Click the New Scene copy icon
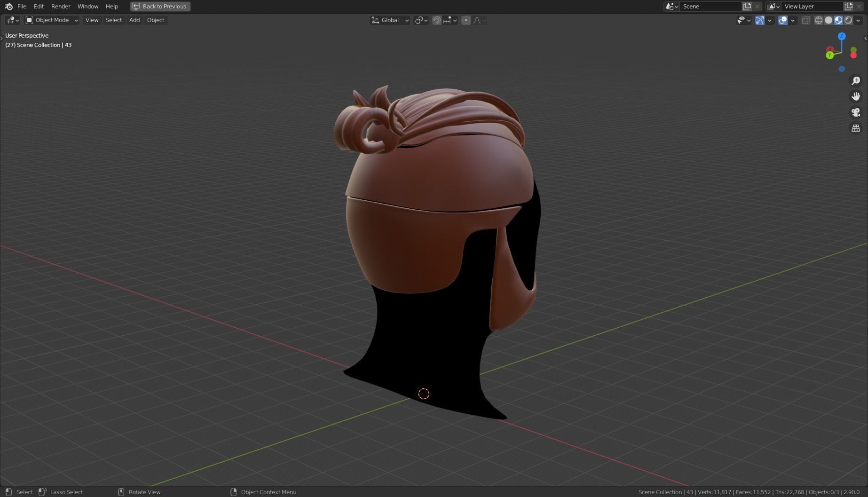Image resolution: width=868 pixels, height=497 pixels. [x=747, y=7]
